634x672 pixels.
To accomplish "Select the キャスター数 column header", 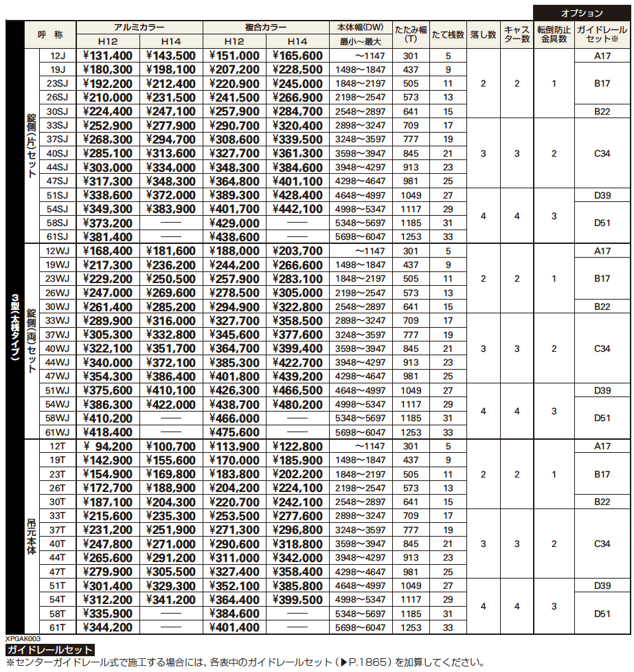I will [517, 34].
